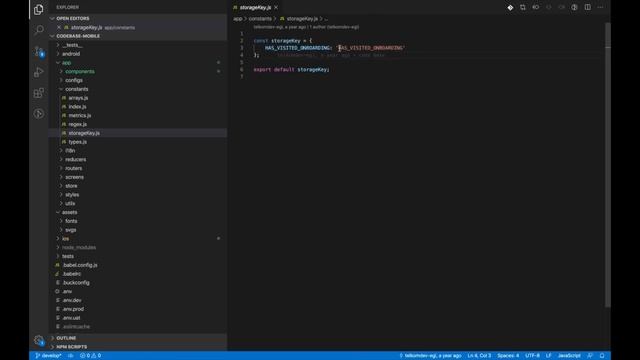Image resolution: width=640 pixels, height=360 pixels.
Task: Click the notifications bell in status bar
Action: [x=602, y=356]
